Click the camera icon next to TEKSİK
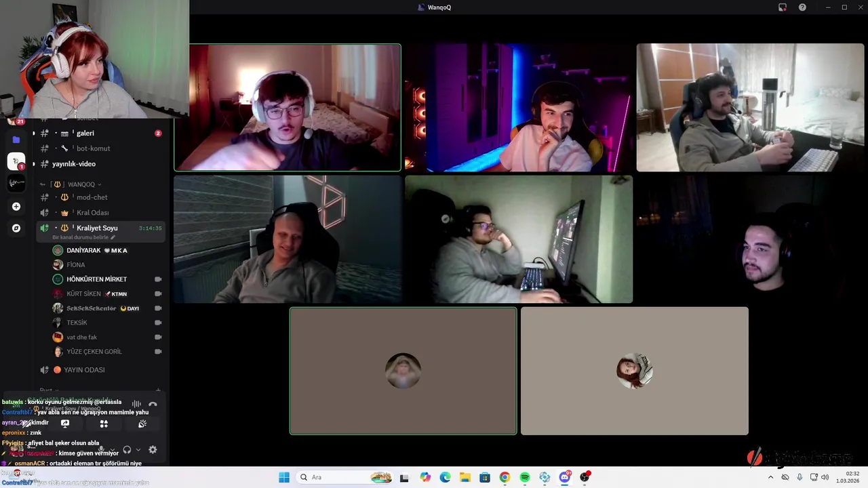 pos(158,323)
